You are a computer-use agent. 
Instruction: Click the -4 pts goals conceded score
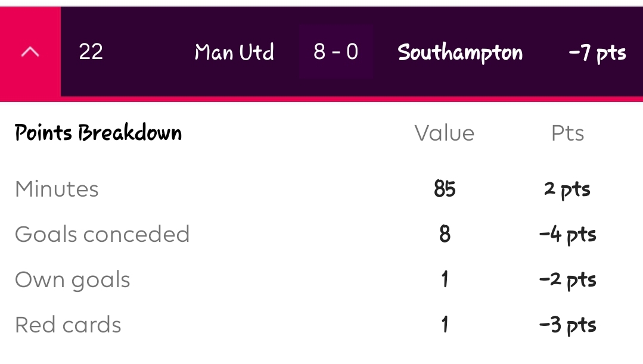[x=567, y=234]
